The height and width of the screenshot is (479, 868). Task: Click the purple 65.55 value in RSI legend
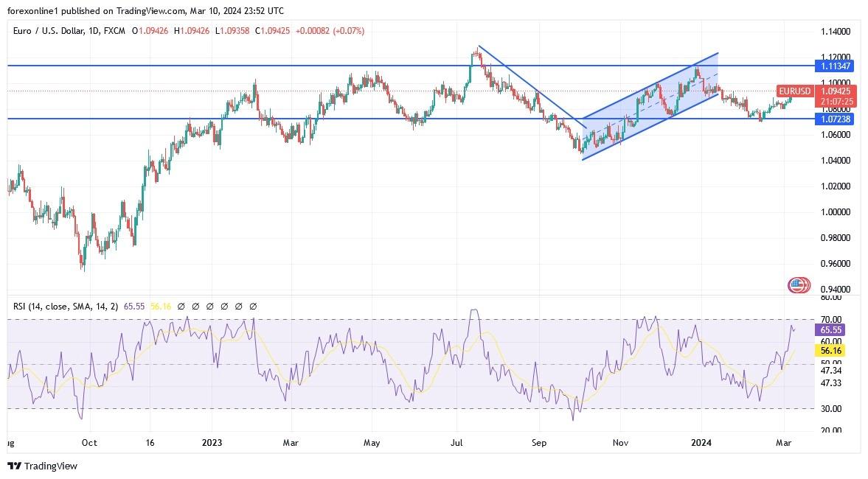(x=135, y=306)
